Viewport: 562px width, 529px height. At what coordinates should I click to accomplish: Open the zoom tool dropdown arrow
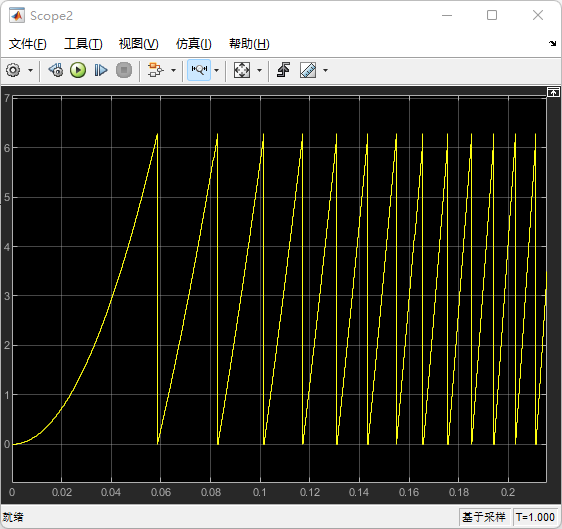click(x=216, y=70)
